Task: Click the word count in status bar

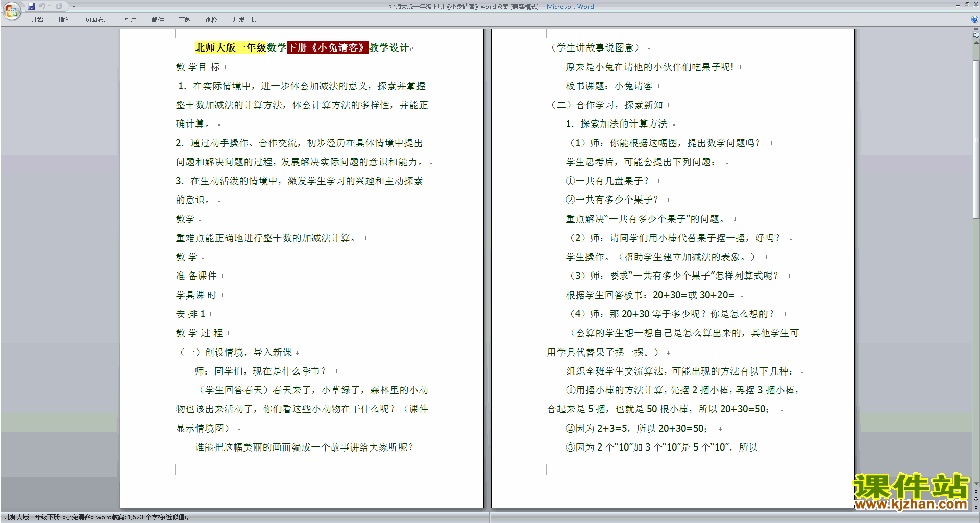Action: (97, 517)
